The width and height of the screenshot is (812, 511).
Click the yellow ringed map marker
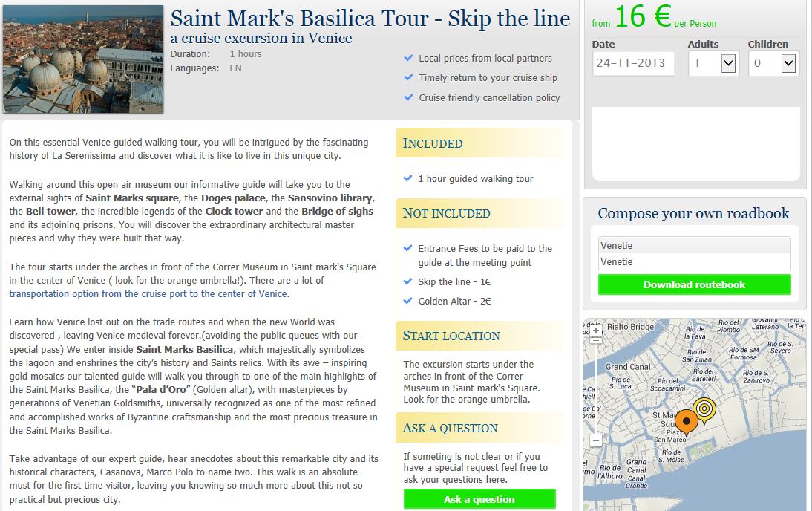coord(704,409)
